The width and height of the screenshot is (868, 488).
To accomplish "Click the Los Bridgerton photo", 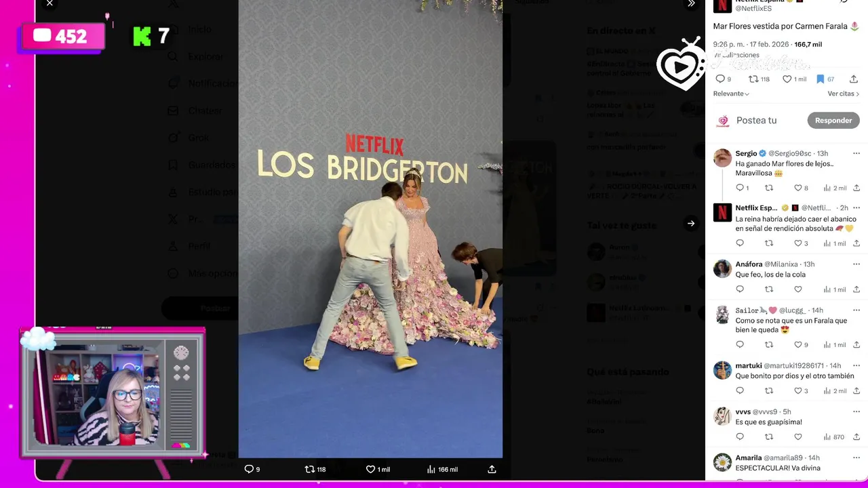I will pyautogui.click(x=370, y=229).
